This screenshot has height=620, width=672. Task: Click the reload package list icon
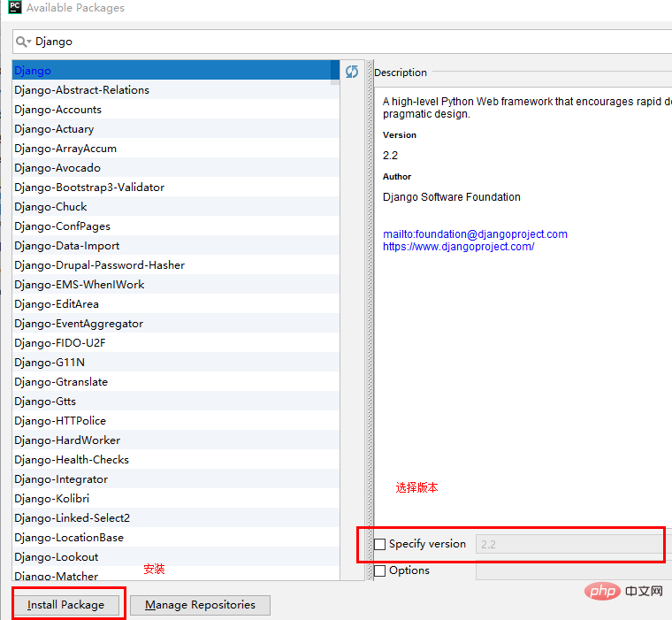[x=352, y=72]
